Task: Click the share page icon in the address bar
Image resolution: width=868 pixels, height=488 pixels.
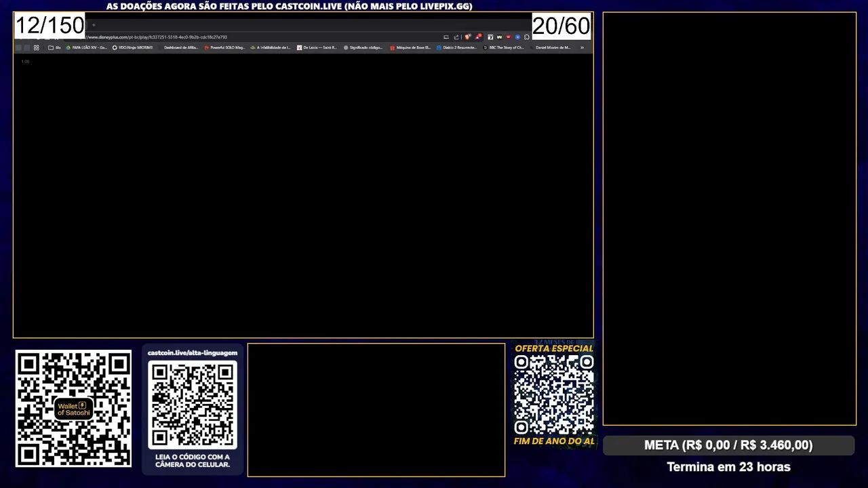Action: 456,37
